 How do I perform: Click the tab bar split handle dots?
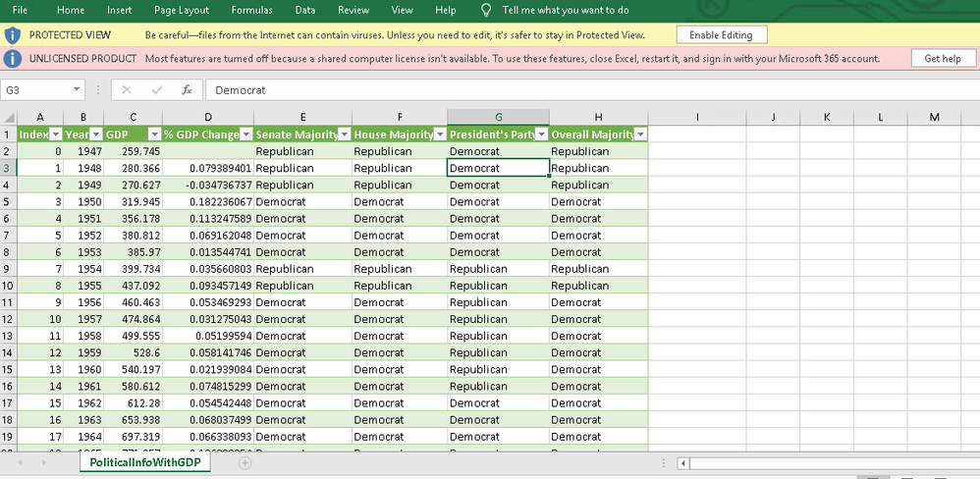pos(664,463)
